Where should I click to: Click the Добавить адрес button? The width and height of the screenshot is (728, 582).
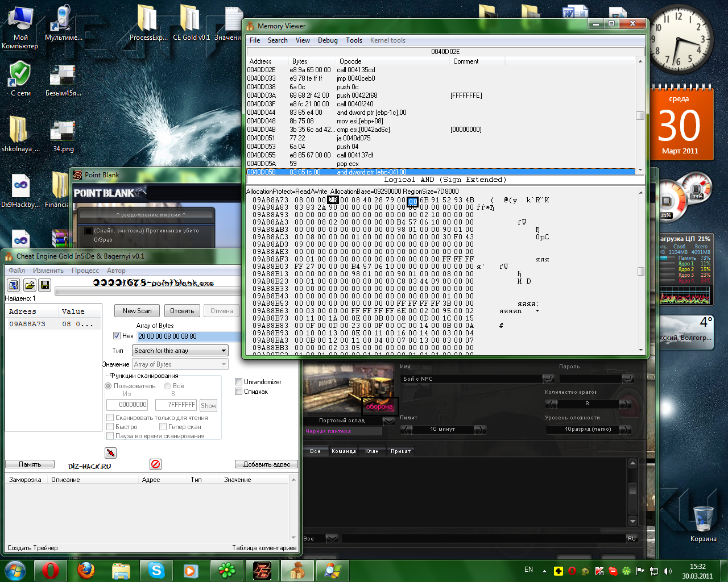click(x=266, y=464)
